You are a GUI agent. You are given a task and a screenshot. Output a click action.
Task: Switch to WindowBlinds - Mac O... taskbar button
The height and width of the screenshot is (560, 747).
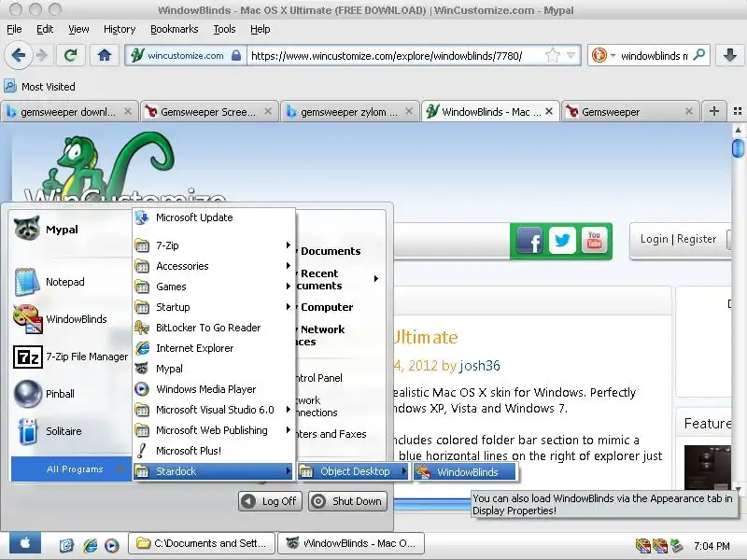tap(351, 543)
